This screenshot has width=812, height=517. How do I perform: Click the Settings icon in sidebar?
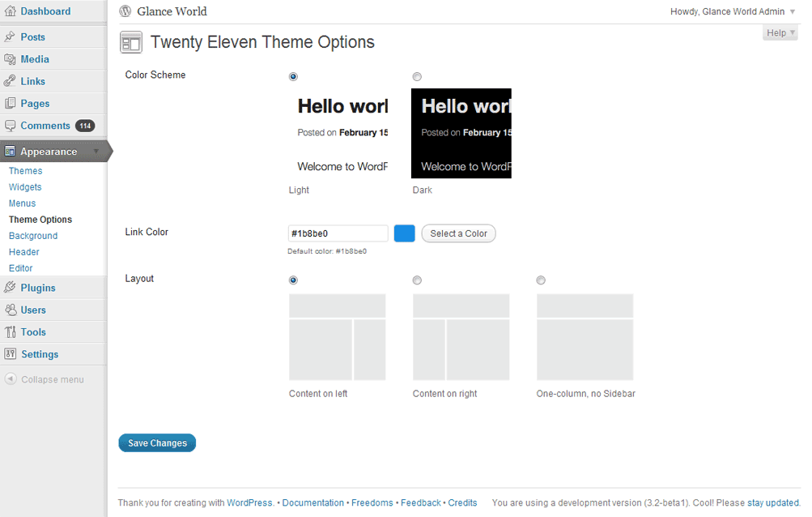tap(10, 353)
